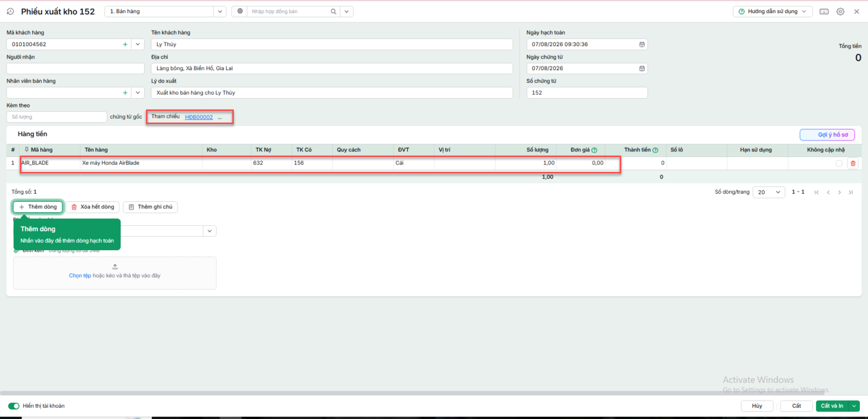Viewport: 868px width, 419px height.
Task: Click Gợi ý hồ sơ button
Action: (827, 135)
